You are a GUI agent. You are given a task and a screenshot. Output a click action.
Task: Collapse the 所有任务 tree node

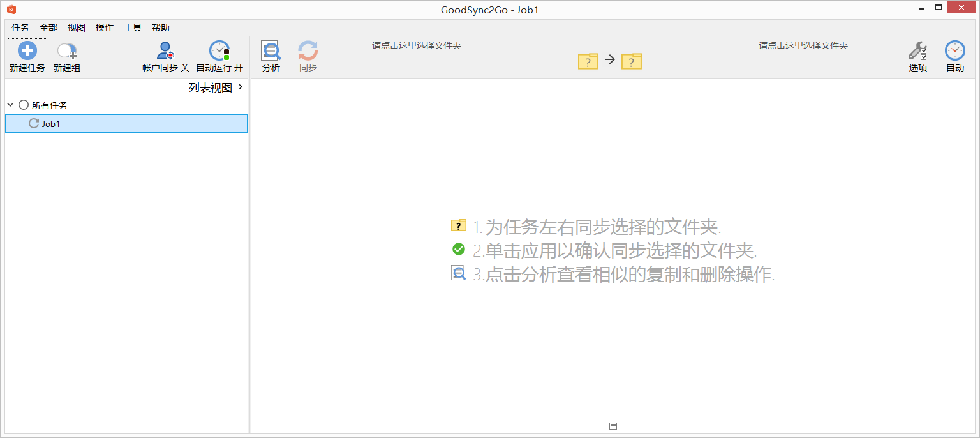coord(10,105)
